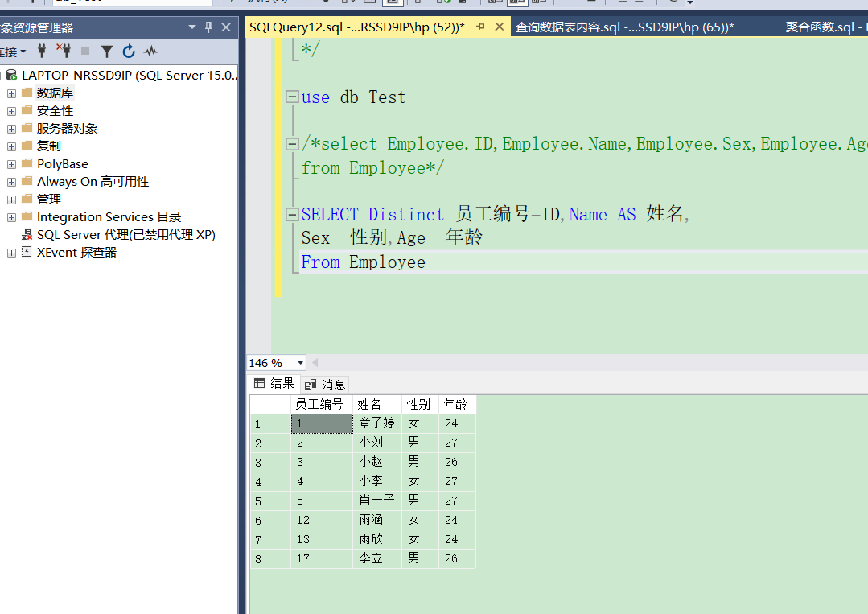Open Object Explorer window position dropdown
868x614 pixels.
click(x=192, y=27)
